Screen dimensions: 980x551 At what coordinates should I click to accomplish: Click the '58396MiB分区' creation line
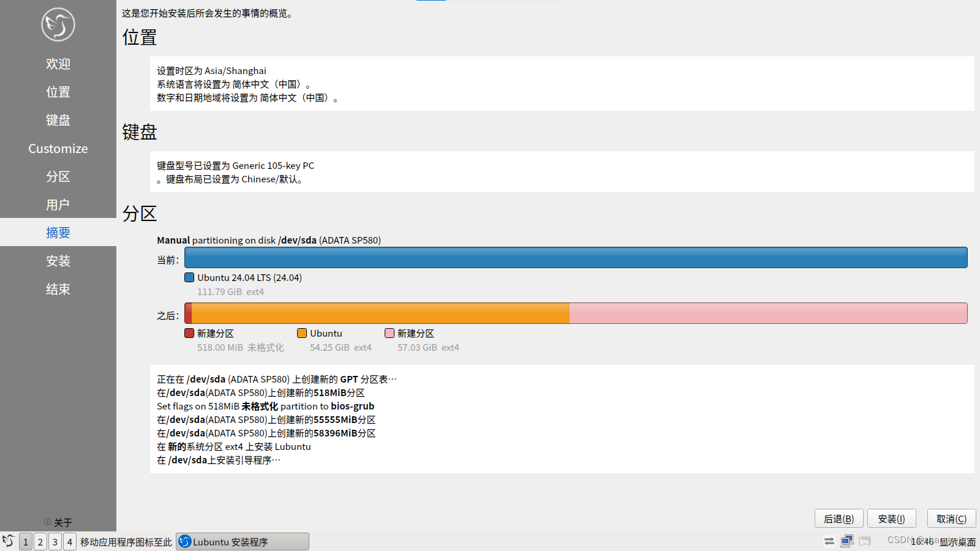266,433
